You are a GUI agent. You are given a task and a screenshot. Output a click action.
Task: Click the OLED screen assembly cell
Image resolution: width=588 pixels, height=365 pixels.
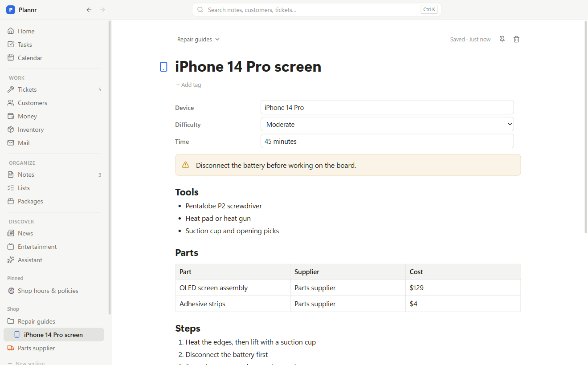[233, 288]
